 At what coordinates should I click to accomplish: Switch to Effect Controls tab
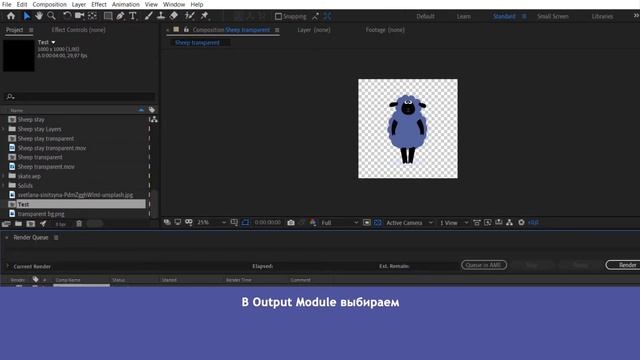(78, 30)
